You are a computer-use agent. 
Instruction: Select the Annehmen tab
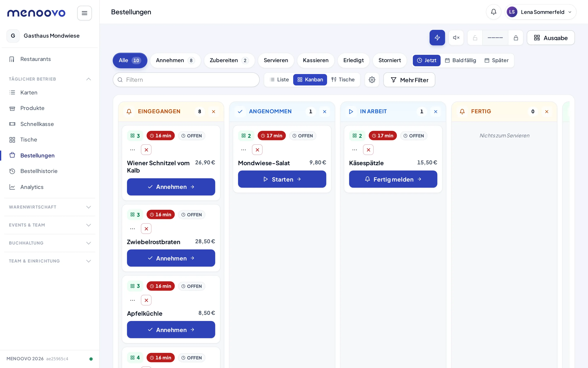[175, 60]
